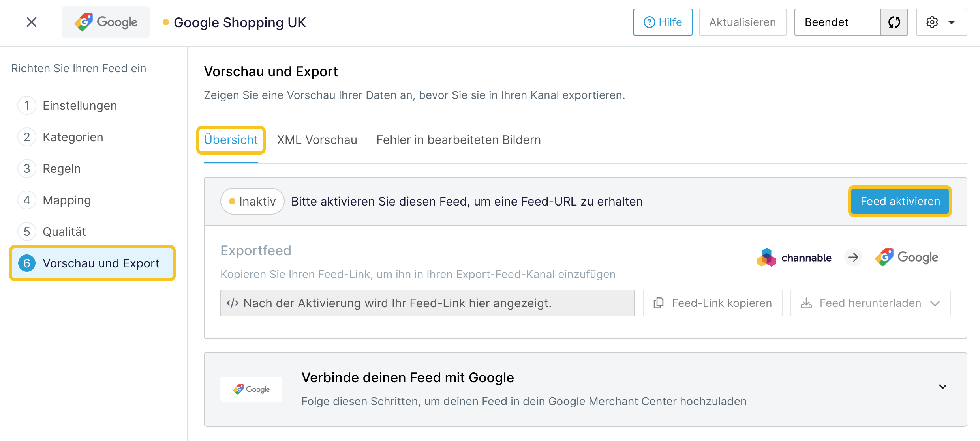980x441 pixels.
Task: Click the Google logo thumbnail in connect panel
Action: [251, 389]
